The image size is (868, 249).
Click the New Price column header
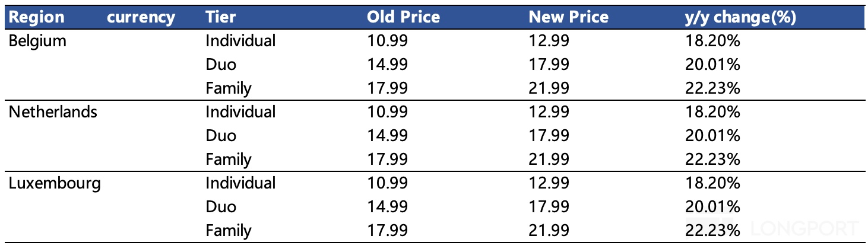568,17
